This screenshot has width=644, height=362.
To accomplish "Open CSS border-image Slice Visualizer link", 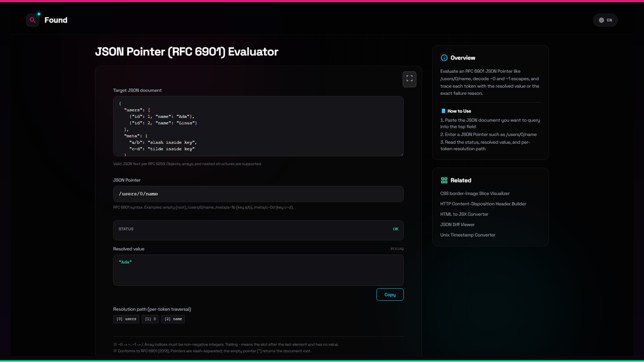I will [x=475, y=194].
